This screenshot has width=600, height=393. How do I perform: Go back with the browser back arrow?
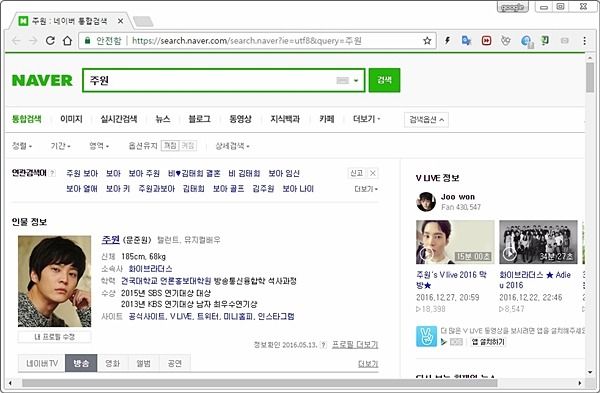[16, 41]
